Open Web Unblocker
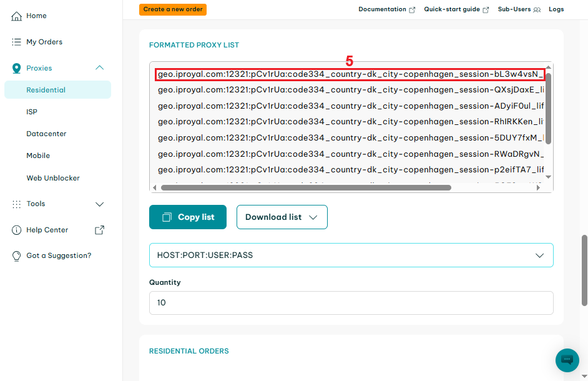 click(53, 178)
